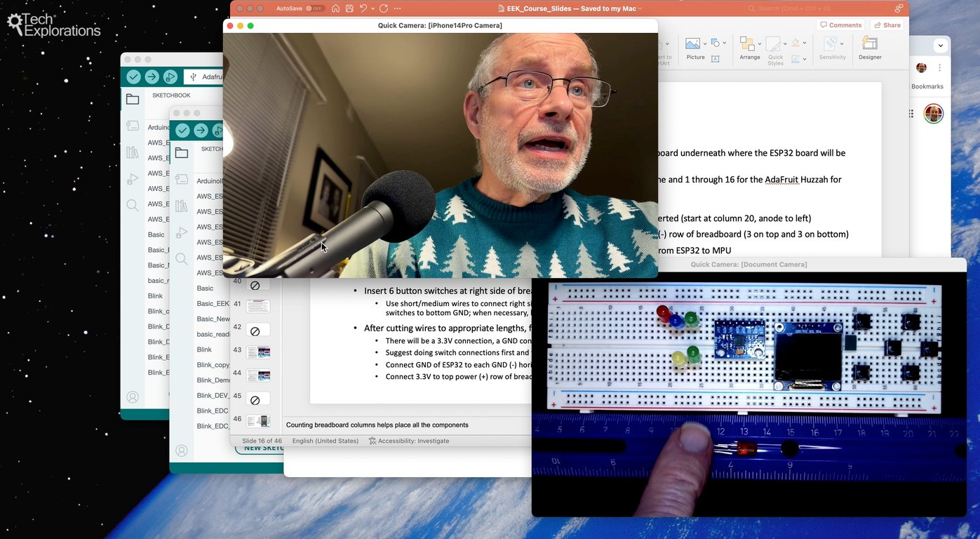Viewport: 980px width, 539px height.
Task: Click Accessibility: Investigate in the status bar
Action: 409,441
